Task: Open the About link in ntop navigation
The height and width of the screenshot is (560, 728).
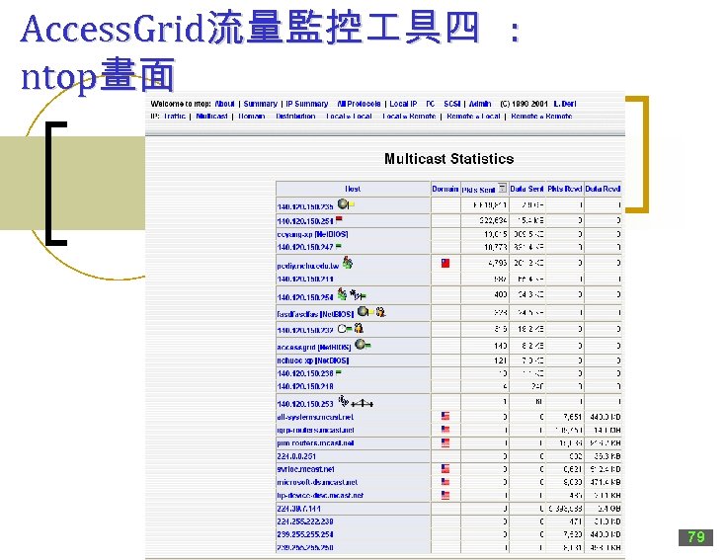Action: point(224,104)
